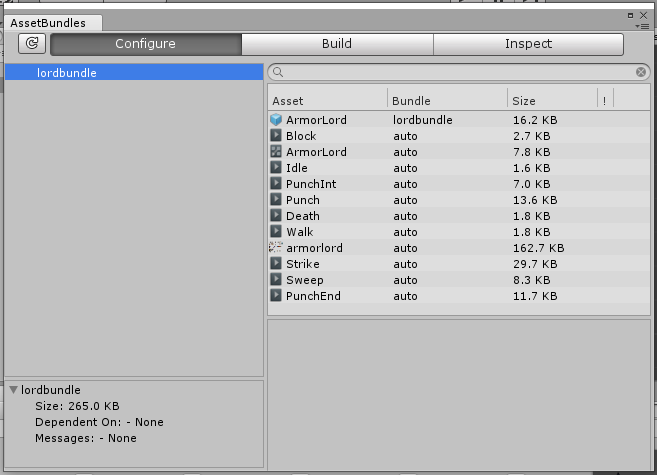Click the 29.7 KB size value

[x=535, y=264]
